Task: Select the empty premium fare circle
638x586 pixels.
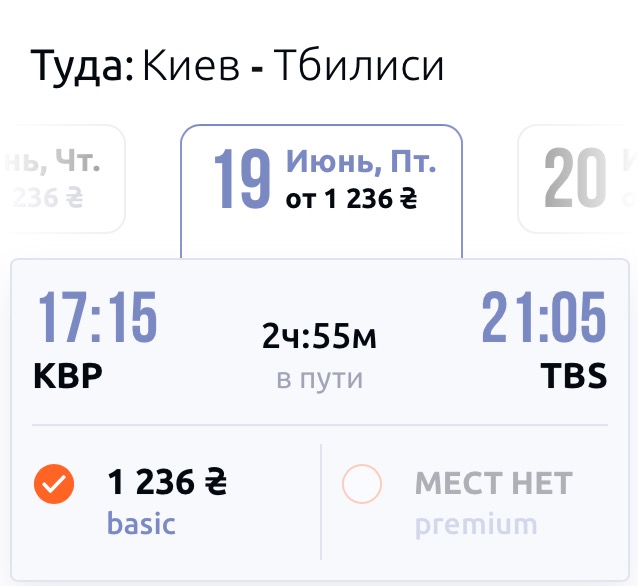Action: 362,486
